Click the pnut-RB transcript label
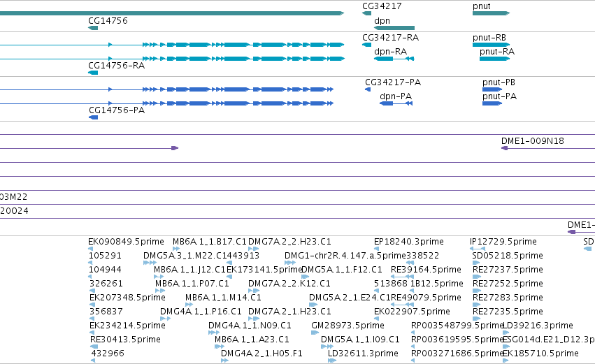The width and height of the screenshot is (595, 364). point(489,38)
